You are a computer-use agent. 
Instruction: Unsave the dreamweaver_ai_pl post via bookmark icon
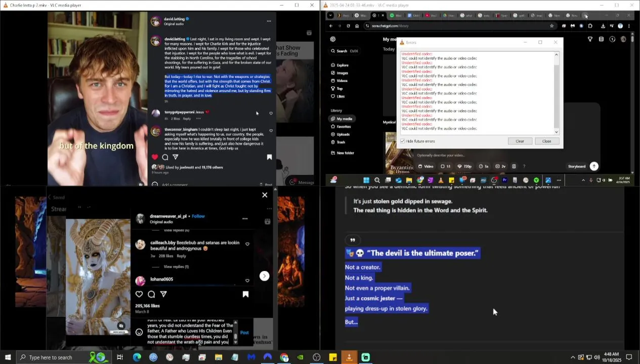click(x=245, y=294)
